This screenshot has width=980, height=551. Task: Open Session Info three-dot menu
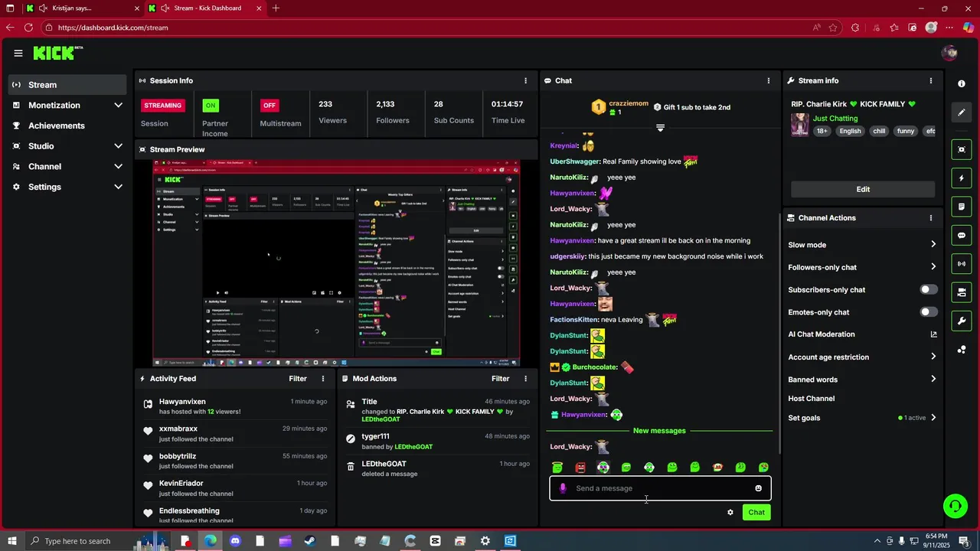pyautogui.click(x=525, y=80)
